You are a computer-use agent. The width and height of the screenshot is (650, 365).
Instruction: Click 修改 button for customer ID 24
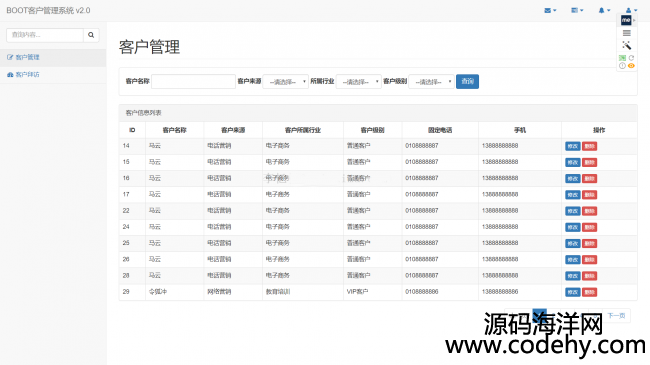[572, 227]
